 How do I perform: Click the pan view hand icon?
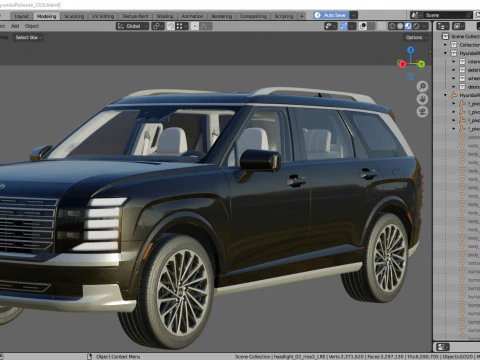pyautogui.click(x=422, y=99)
